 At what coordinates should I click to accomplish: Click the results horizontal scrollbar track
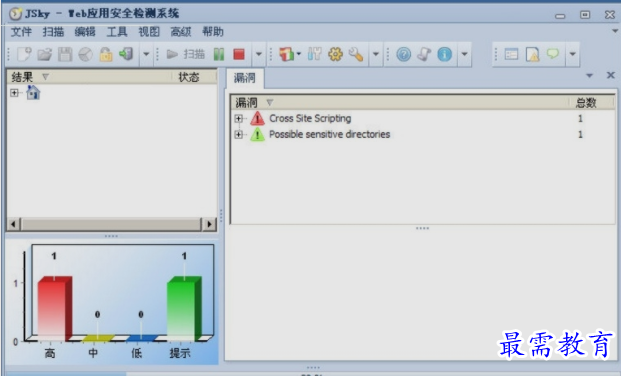pos(111,224)
